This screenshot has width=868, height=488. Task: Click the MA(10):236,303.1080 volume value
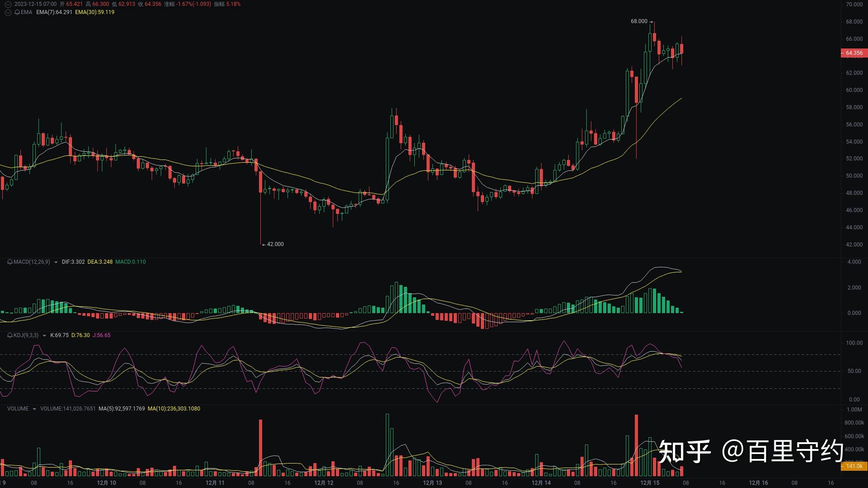pos(174,409)
